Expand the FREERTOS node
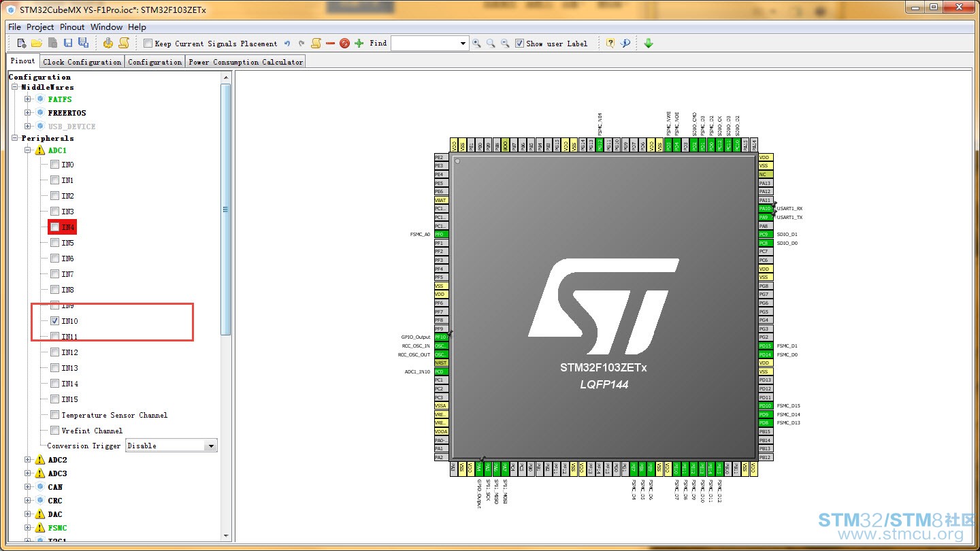Image resolution: width=980 pixels, height=551 pixels. [28, 113]
